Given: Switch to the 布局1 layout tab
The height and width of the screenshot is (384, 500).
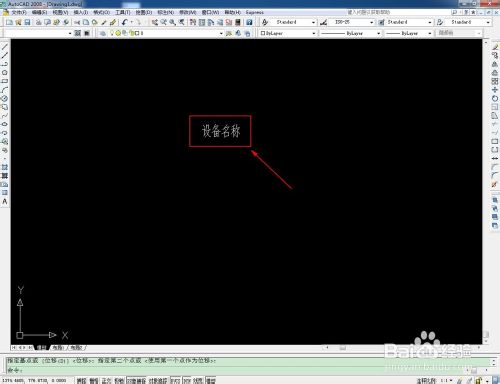Looking at the screenshot, I should [58, 347].
